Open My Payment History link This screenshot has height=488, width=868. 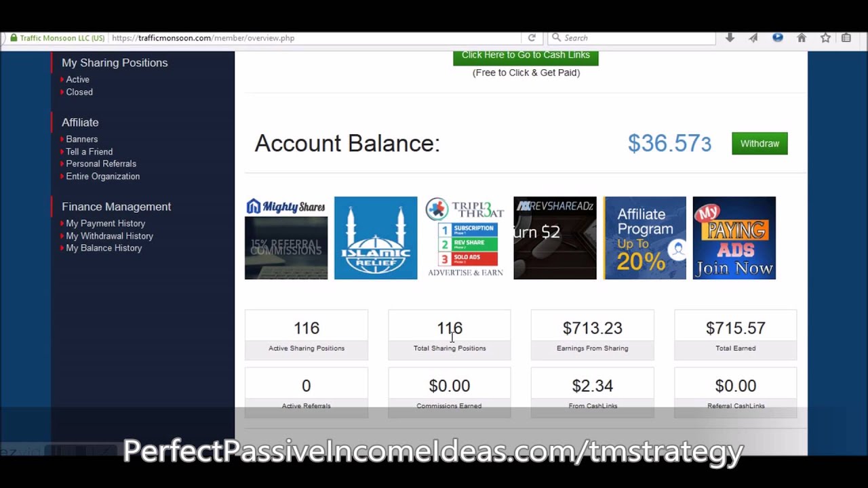coord(106,223)
